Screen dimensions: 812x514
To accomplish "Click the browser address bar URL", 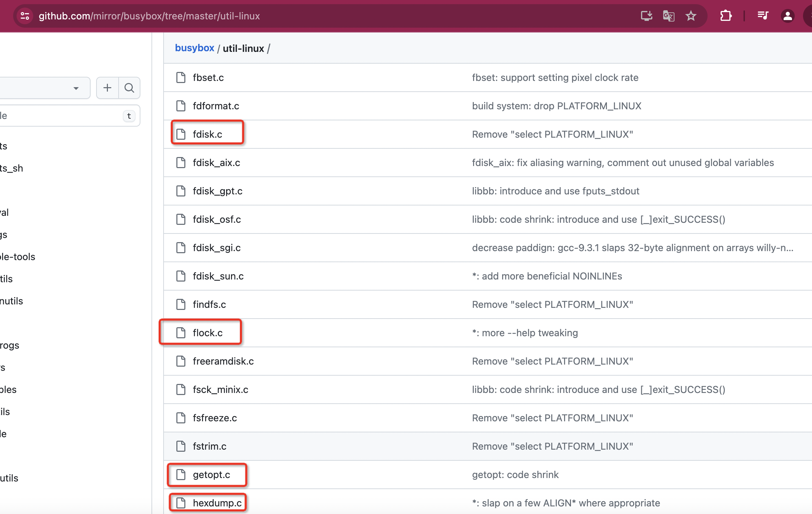I will click(149, 16).
